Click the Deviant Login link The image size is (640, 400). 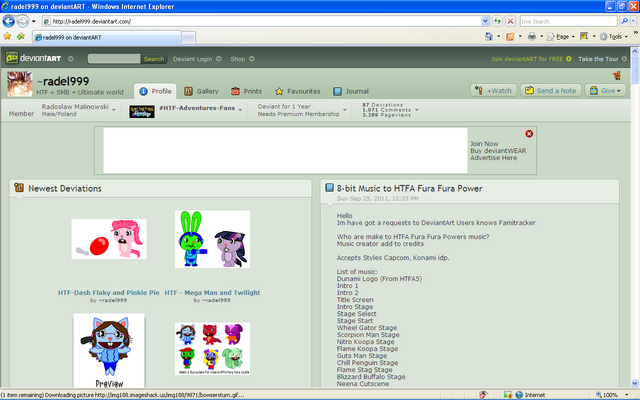pyautogui.click(x=192, y=59)
